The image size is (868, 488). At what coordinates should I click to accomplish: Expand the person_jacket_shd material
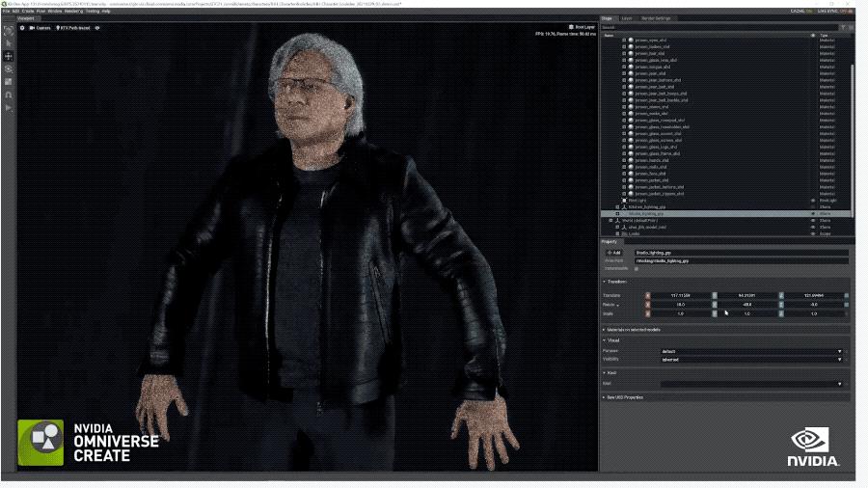pyautogui.click(x=624, y=179)
